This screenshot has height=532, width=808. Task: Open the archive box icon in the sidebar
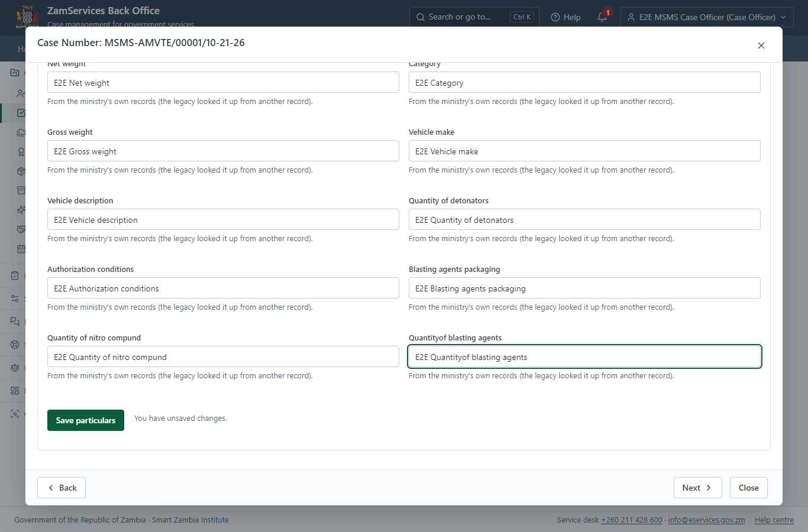(21, 190)
